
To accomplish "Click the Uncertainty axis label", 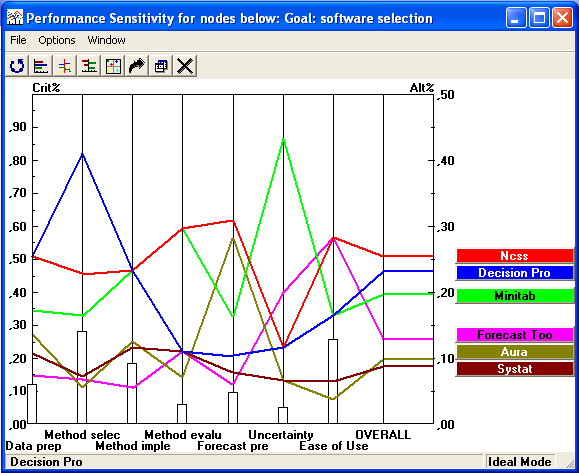I will (x=281, y=435).
